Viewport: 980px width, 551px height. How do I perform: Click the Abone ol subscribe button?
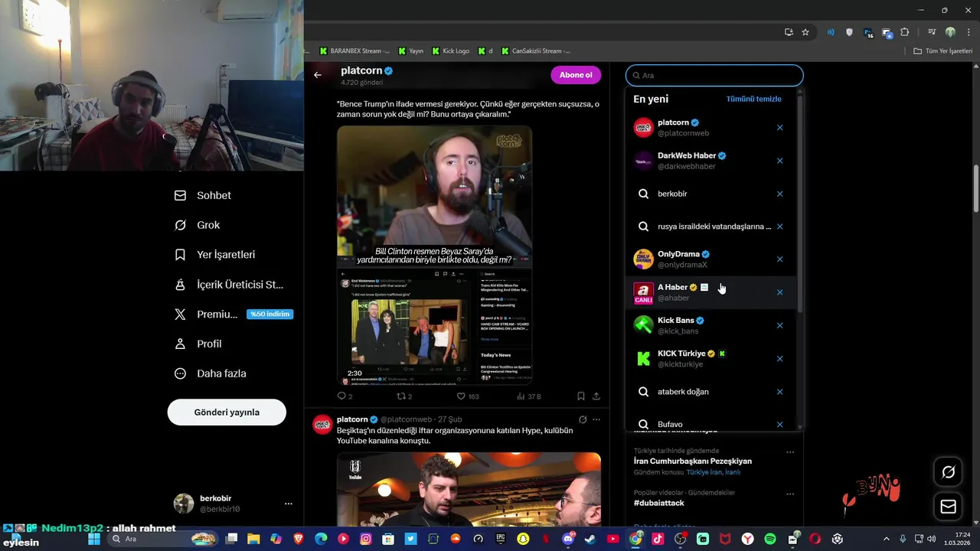click(x=576, y=75)
